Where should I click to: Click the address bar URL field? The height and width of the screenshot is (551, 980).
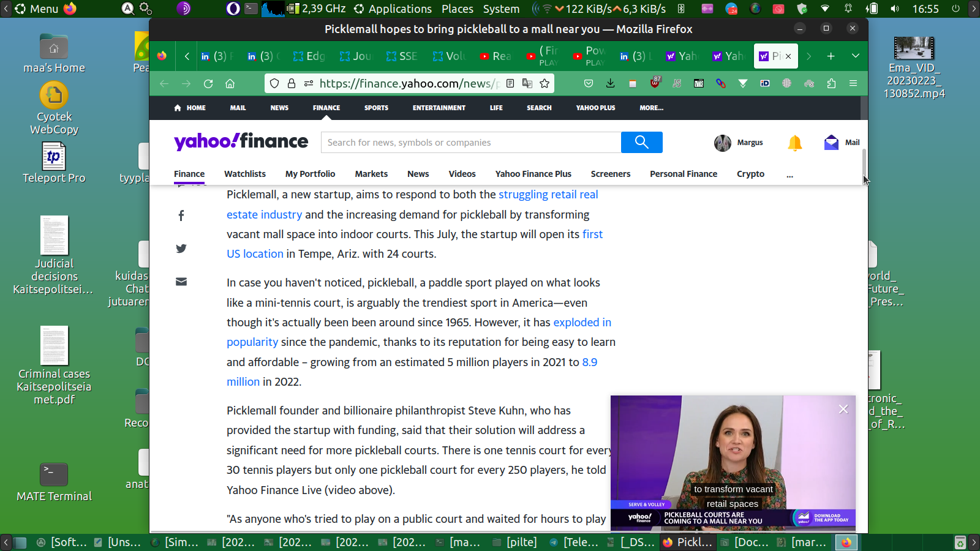(x=409, y=84)
